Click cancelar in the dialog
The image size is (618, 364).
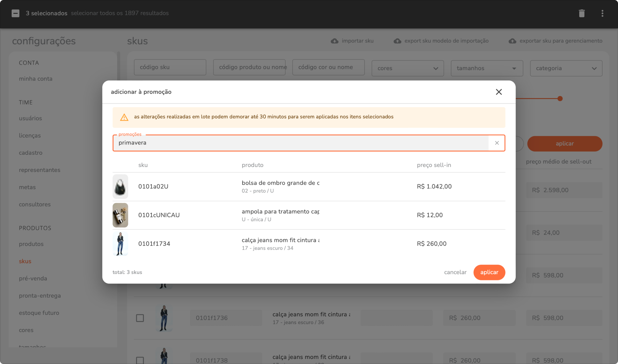pyautogui.click(x=455, y=272)
